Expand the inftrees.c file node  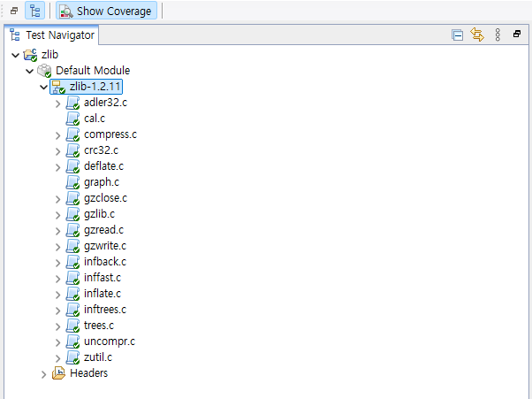58,311
